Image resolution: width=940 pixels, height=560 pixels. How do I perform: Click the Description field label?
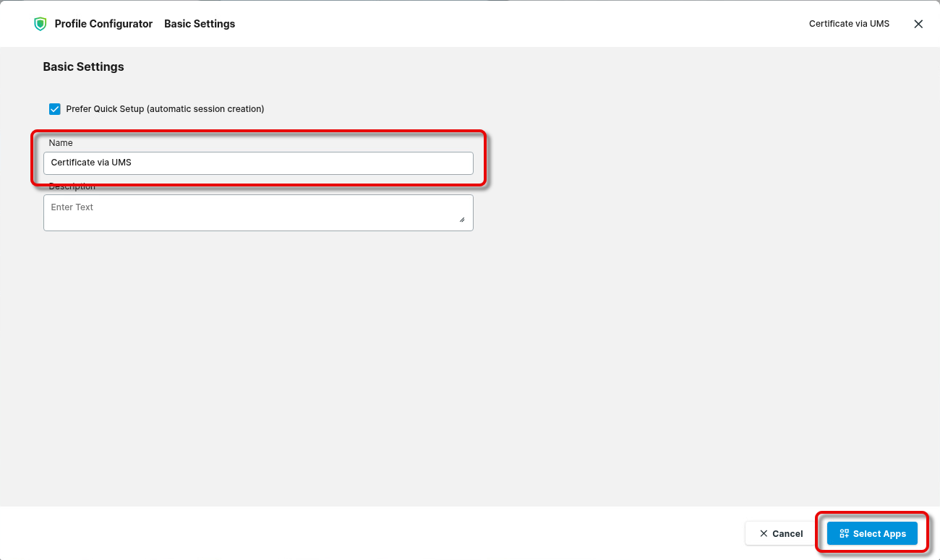click(72, 188)
